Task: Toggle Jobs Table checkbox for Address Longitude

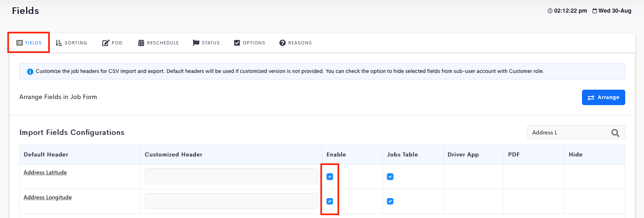Action: 390,201
